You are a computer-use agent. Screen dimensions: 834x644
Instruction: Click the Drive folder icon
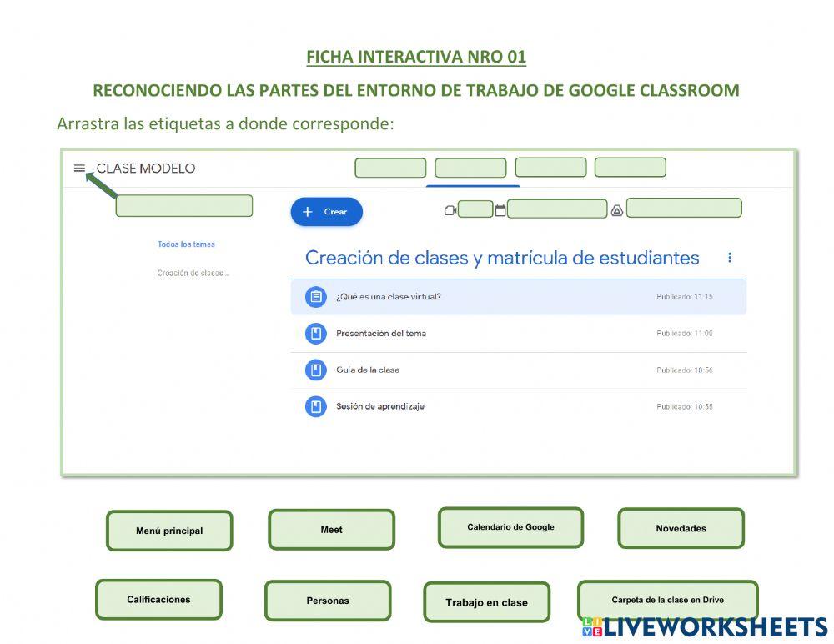tap(617, 210)
